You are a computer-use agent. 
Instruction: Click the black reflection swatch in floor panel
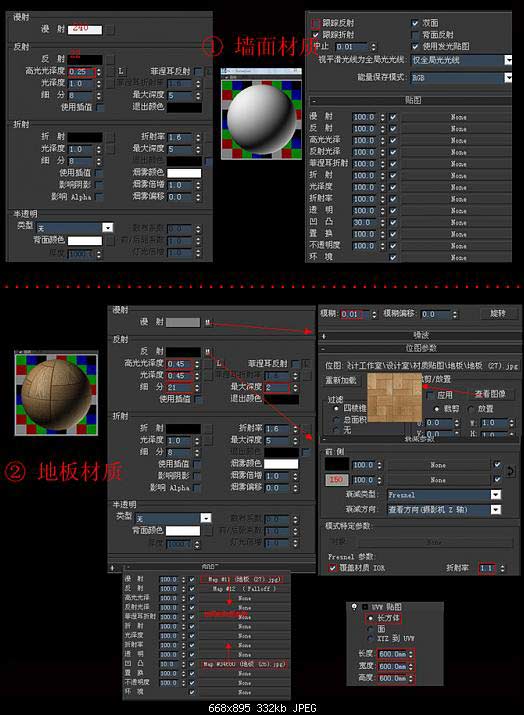pos(183,352)
